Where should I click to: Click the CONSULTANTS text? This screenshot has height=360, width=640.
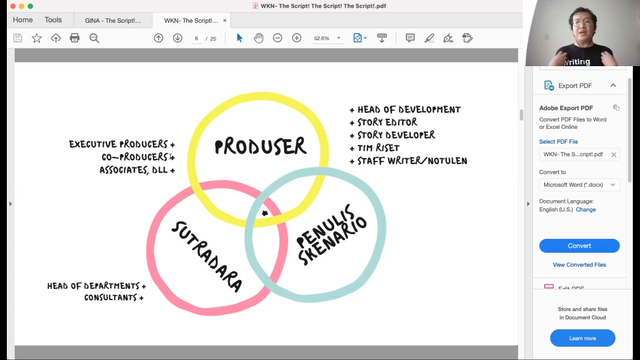pos(111,298)
